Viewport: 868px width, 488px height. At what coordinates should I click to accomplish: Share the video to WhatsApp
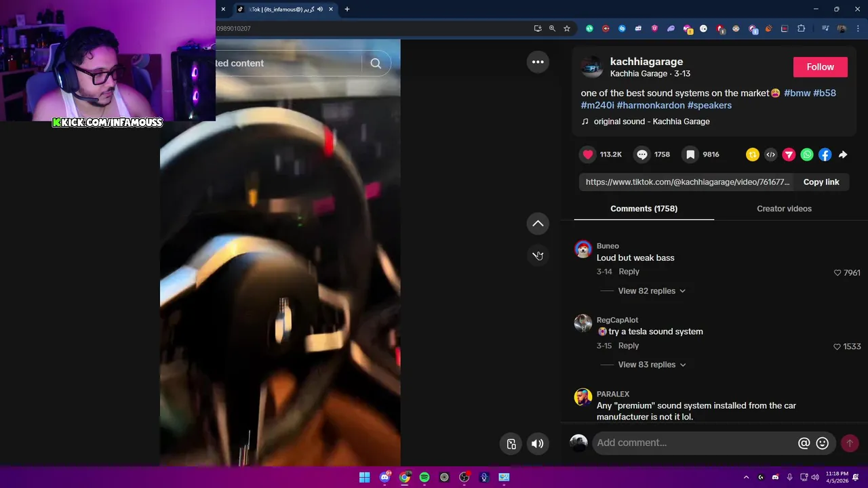(807, 155)
